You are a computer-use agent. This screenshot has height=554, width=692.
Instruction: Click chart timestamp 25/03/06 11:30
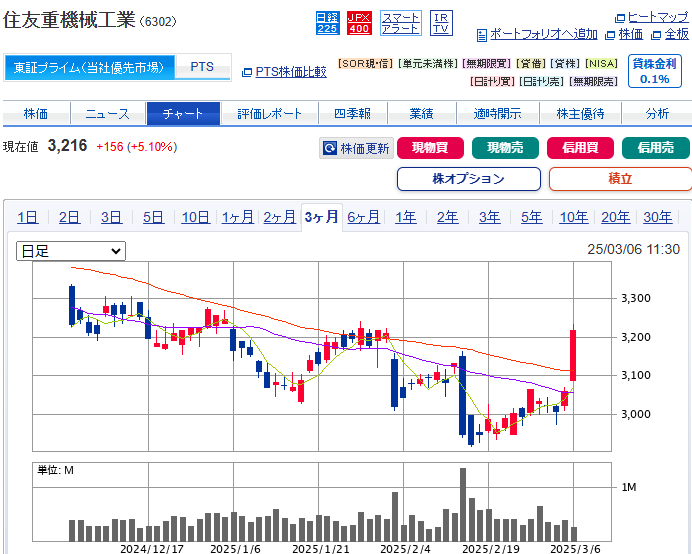[x=633, y=249]
